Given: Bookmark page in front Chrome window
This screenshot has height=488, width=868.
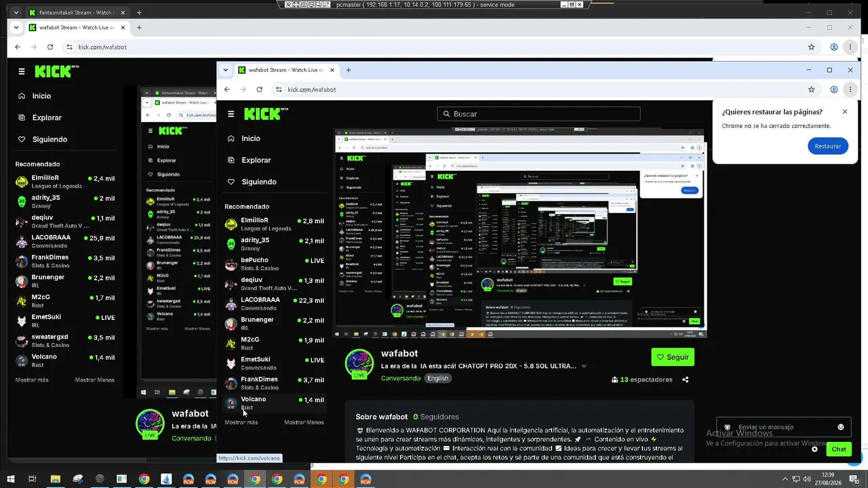Looking at the screenshot, I should [811, 89].
